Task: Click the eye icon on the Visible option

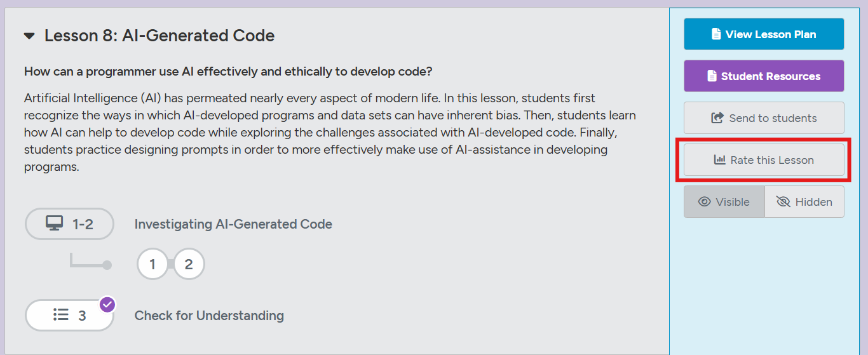Action: (x=704, y=202)
